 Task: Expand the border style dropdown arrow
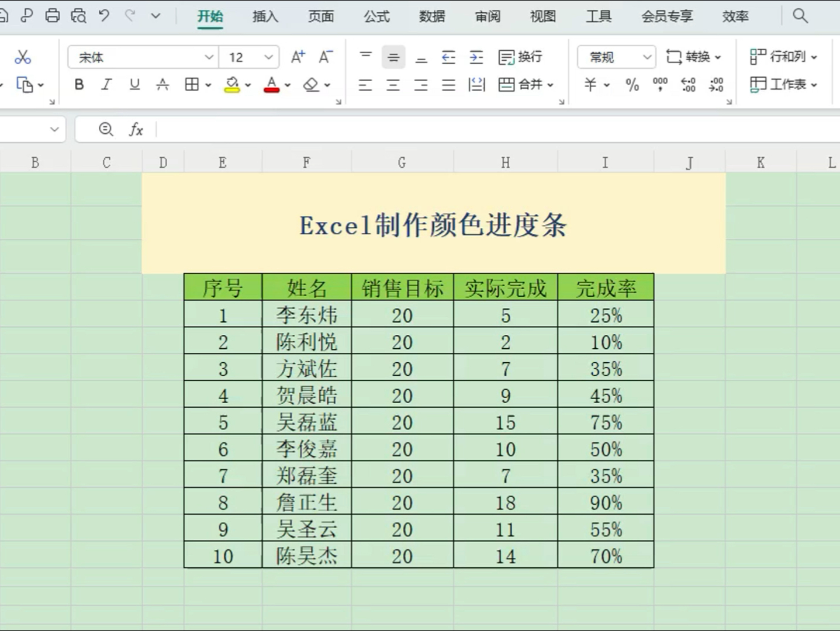207,85
